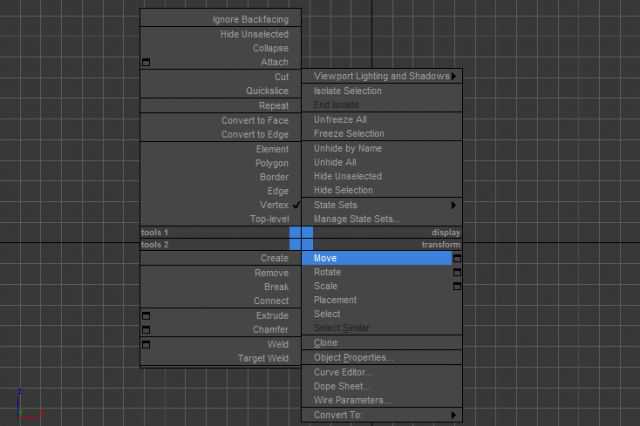640x426 pixels.
Task: Open Rotate transform type-in settings icon
Action: (457, 272)
